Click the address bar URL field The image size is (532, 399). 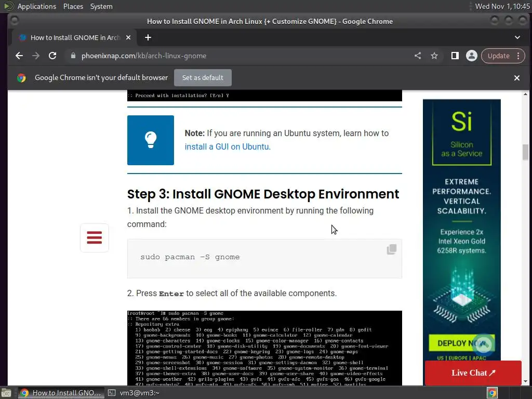tap(237, 56)
